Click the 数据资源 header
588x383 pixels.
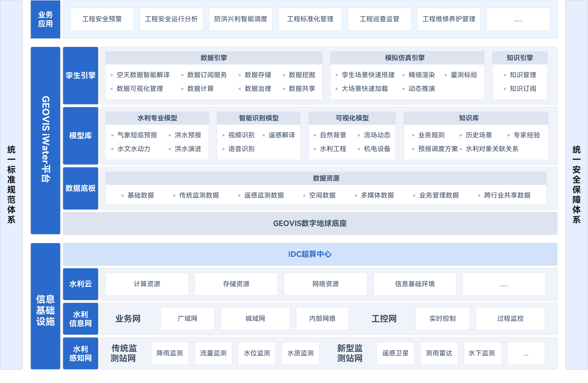click(x=326, y=178)
